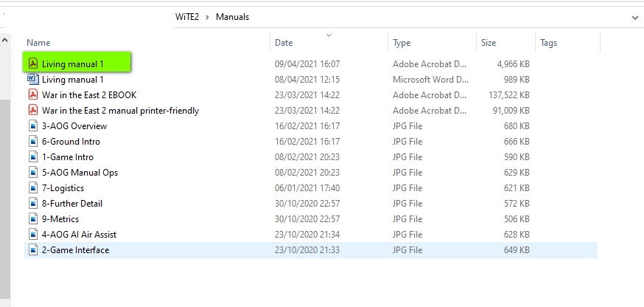This screenshot has width=644, height=307.
Task: Click the image icon of 5-AOG Manual Ops
Action: [x=34, y=173]
